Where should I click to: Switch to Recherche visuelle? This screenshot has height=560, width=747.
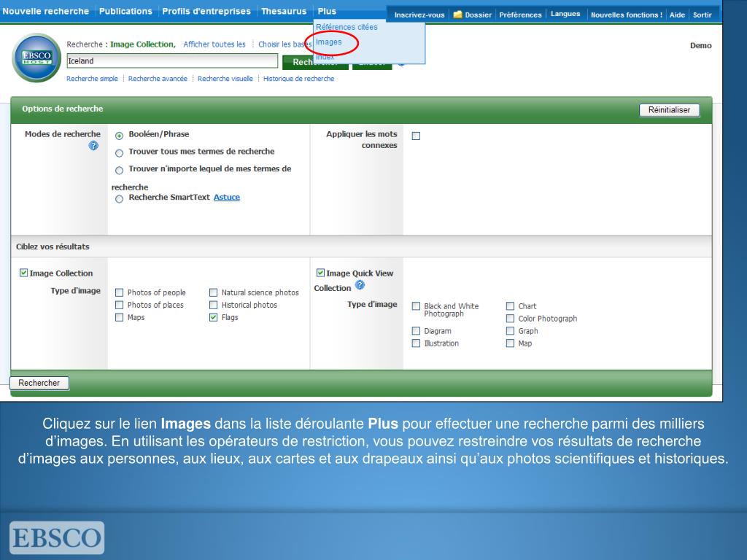[x=225, y=79]
